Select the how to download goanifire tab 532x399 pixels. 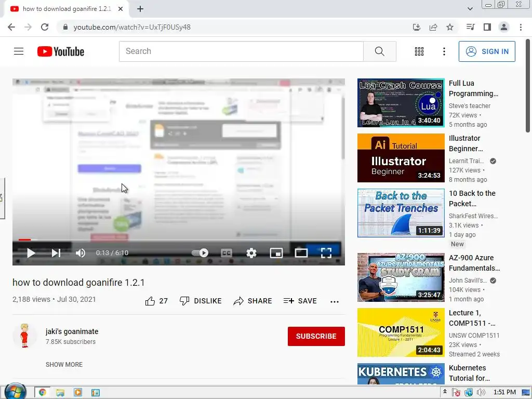pos(66,9)
